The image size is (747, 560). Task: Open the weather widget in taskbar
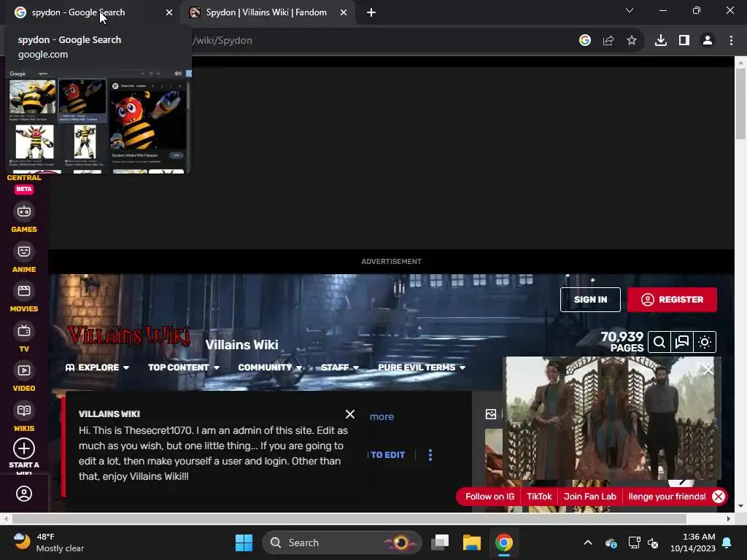tap(49, 542)
